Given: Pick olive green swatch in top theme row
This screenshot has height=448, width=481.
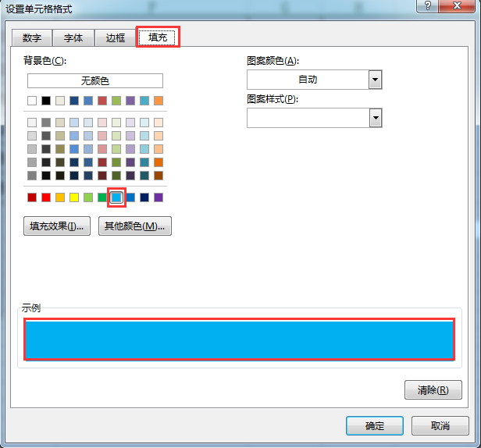Looking at the screenshot, I should [116, 101].
